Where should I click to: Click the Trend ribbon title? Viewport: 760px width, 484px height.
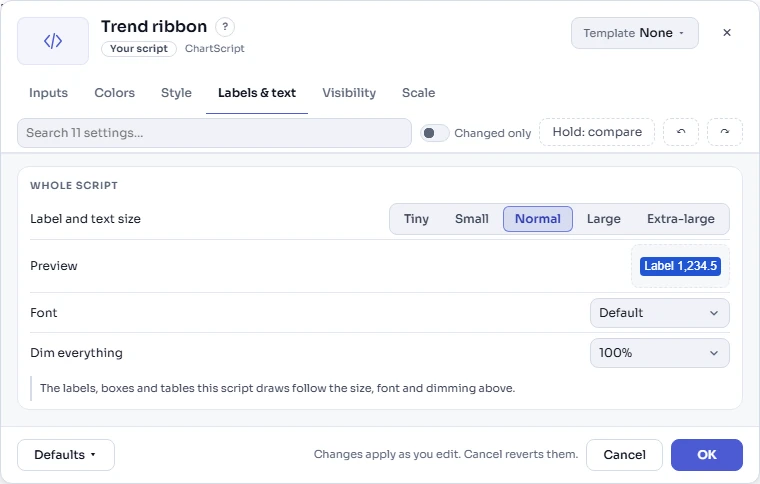point(154,26)
